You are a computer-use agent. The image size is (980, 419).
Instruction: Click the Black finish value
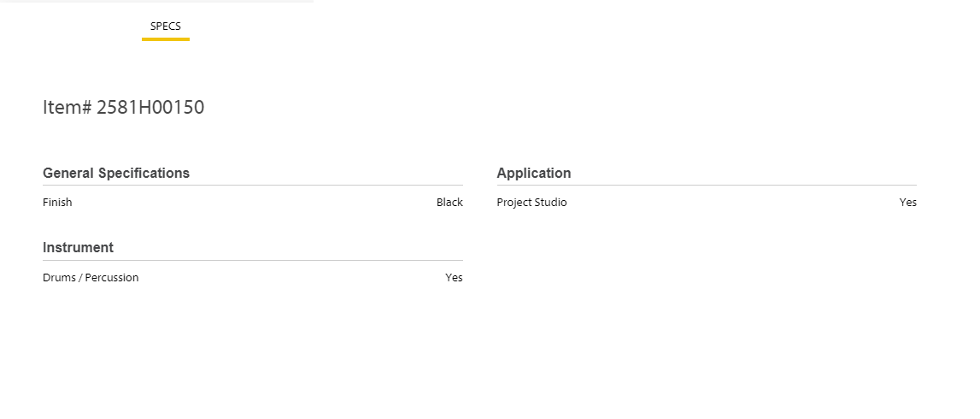[x=449, y=203]
